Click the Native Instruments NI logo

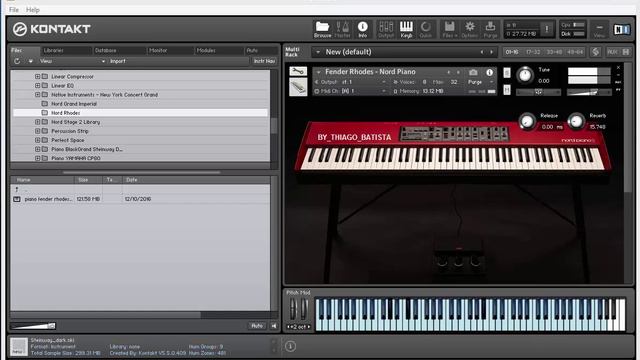622,29
